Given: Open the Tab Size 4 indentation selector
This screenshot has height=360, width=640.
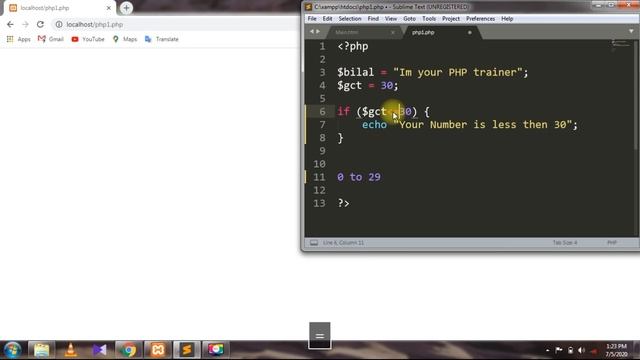Looking at the screenshot, I should point(565,243).
